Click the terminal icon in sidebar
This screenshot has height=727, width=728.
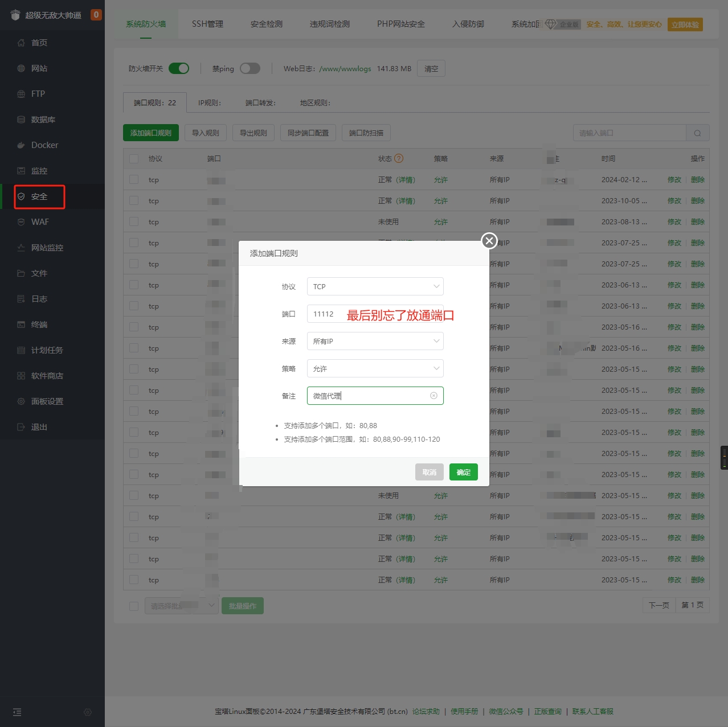pyautogui.click(x=21, y=325)
